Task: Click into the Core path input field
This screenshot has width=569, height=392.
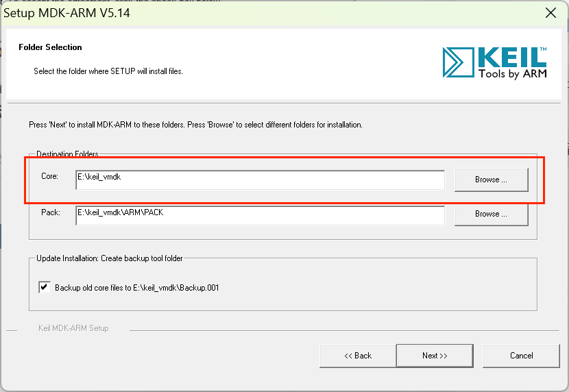Action: click(x=261, y=180)
